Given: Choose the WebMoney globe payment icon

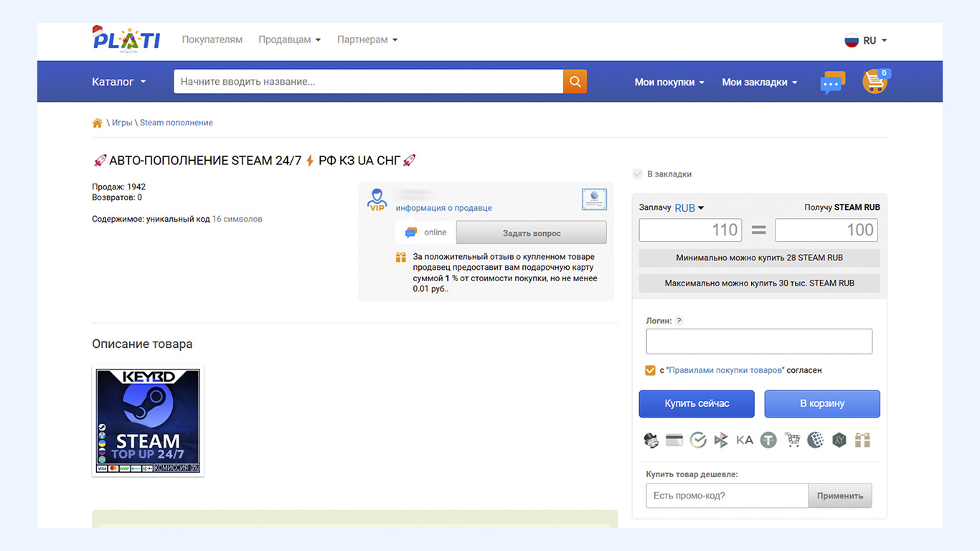Looking at the screenshot, I should tap(815, 440).
